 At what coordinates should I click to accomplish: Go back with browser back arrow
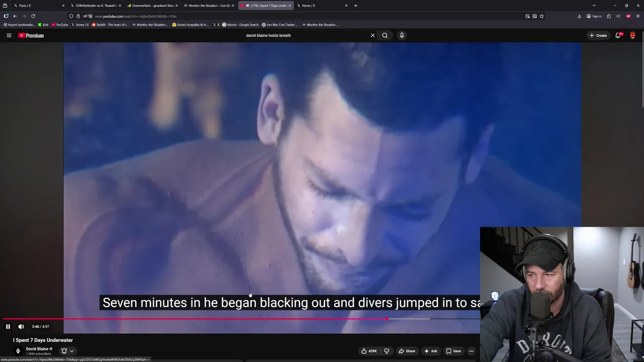point(15,16)
